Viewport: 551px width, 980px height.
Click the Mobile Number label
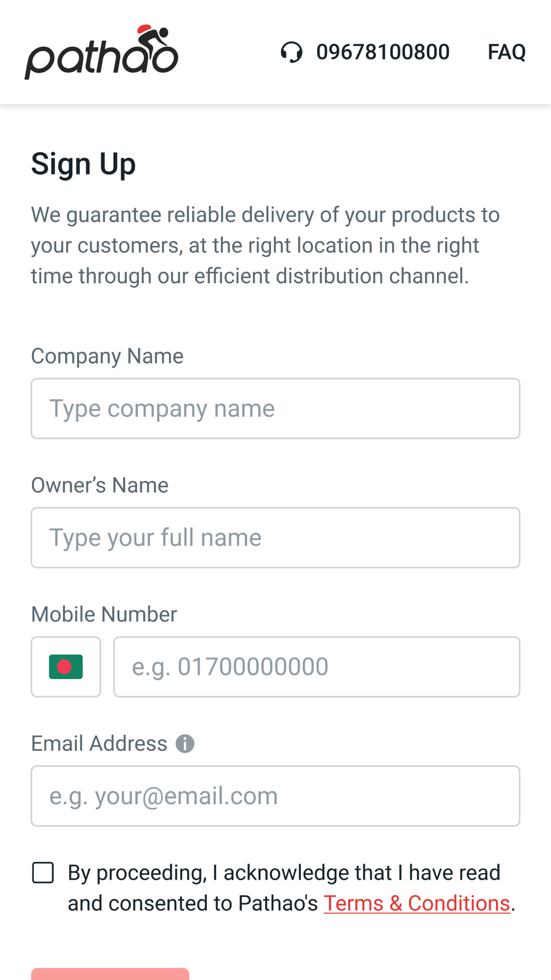tap(104, 614)
